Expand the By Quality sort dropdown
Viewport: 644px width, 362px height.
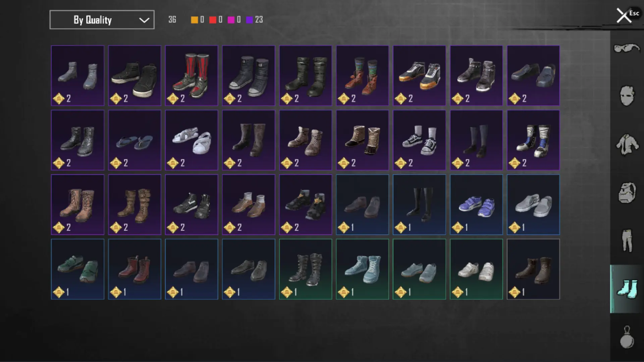tap(102, 20)
